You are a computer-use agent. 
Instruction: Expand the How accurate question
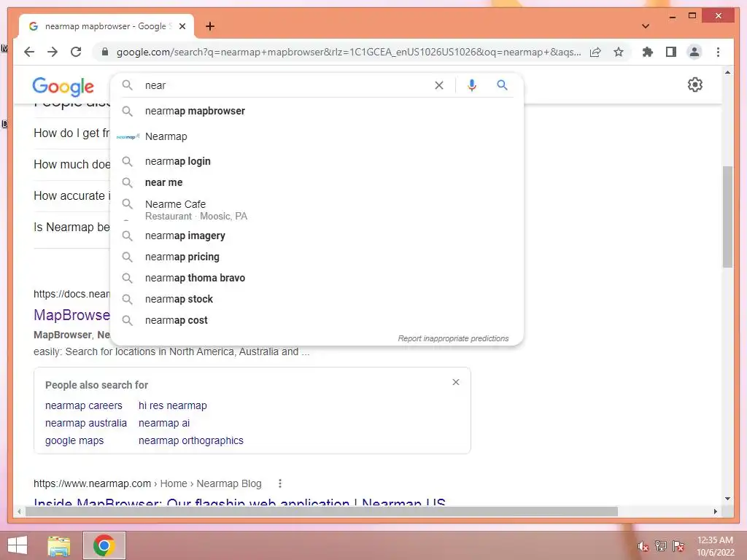[71, 195]
